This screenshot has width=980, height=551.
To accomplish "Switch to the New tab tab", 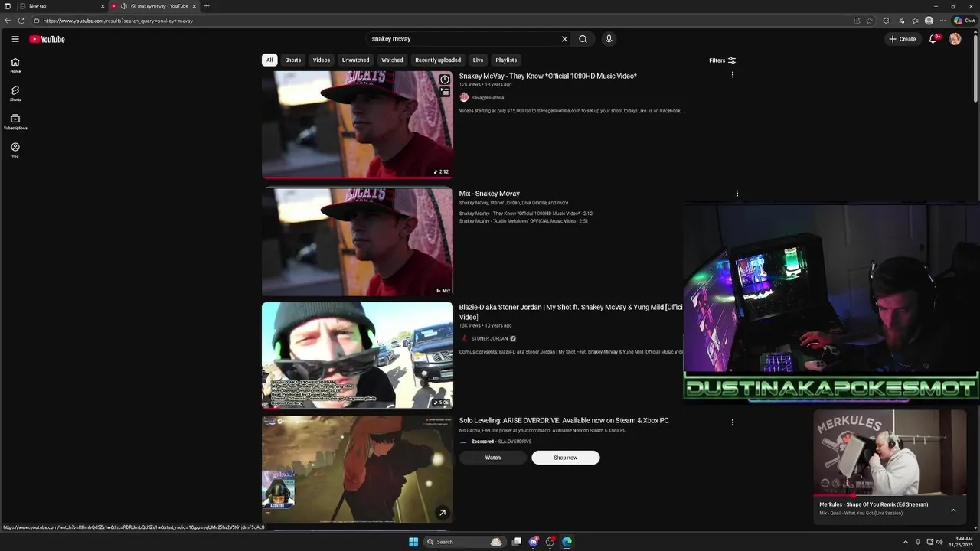I will tap(60, 6).
